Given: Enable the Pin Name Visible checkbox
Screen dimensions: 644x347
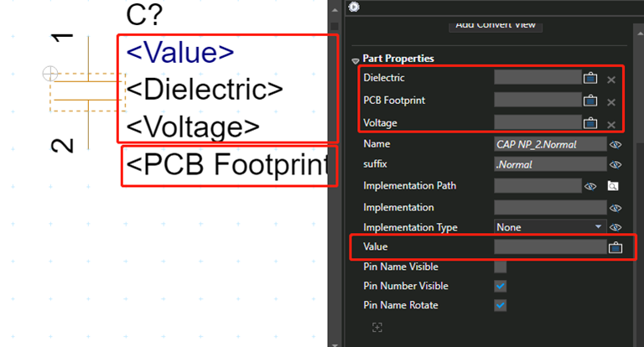Looking at the screenshot, I should [x=501, y=267].
